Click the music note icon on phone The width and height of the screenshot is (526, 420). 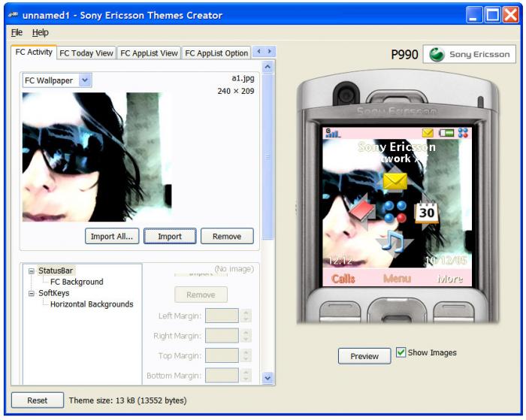(x=392, y=243)
